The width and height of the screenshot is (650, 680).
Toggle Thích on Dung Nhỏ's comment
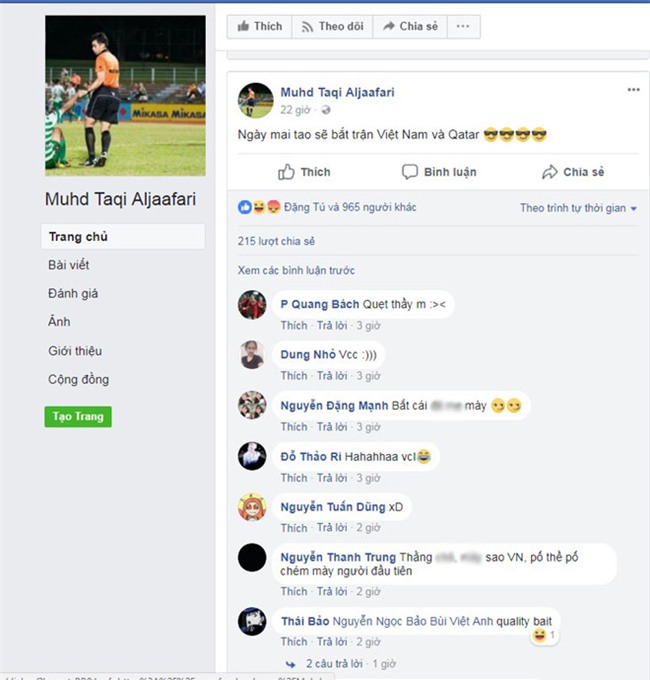[294, 376]
